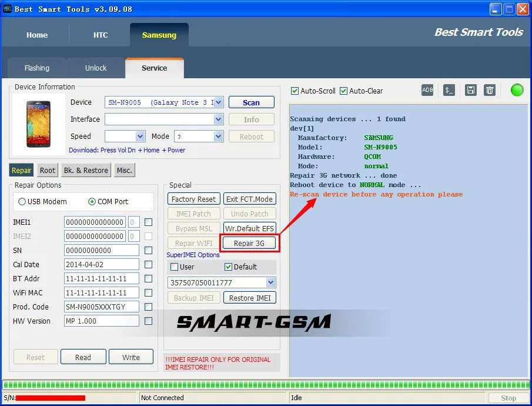Switch to the Home tab
Image resolution: width=532 pixels, height=406 pixels.
[x=37, y=35]
